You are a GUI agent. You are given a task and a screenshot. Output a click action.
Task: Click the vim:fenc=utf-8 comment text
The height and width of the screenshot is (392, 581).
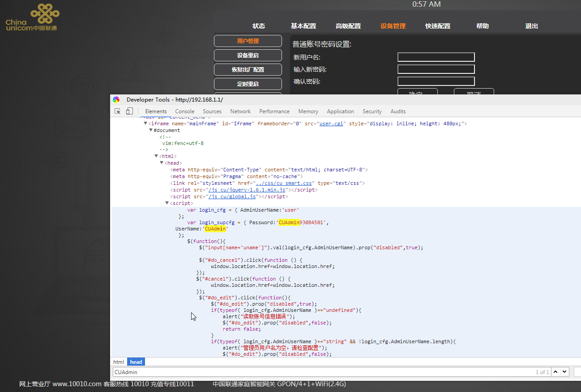coord(183,143)
